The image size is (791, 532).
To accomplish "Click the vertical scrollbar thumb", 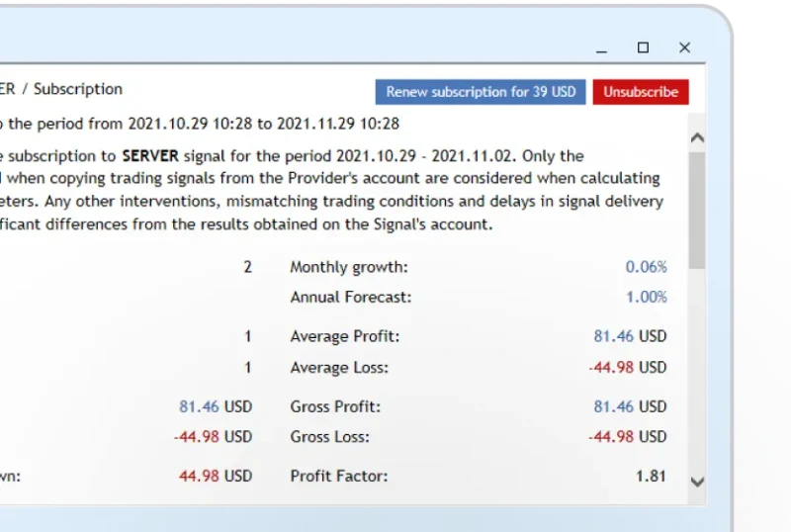I will click(697, 210).
